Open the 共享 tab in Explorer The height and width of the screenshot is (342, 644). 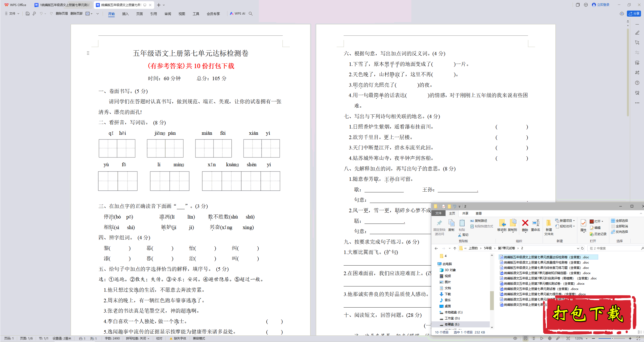pos(465,213)
